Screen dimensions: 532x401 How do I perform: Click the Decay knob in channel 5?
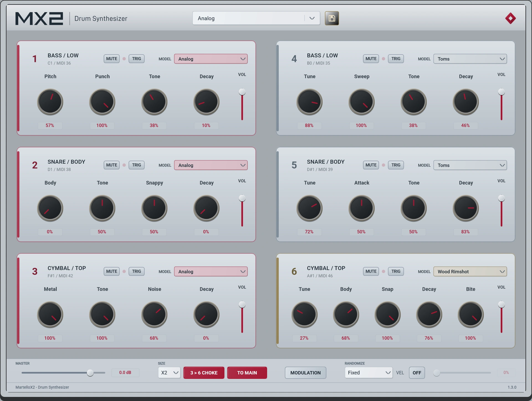tap(466, 208)
